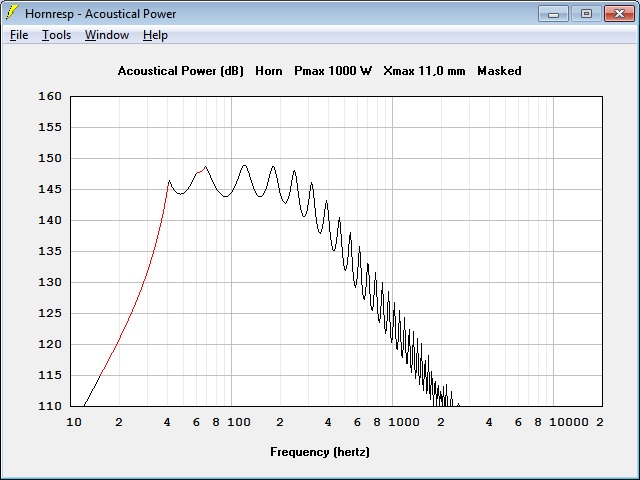Click the 'Horn' label in chart header
The image size is (640, 480).
click(269, 71)
